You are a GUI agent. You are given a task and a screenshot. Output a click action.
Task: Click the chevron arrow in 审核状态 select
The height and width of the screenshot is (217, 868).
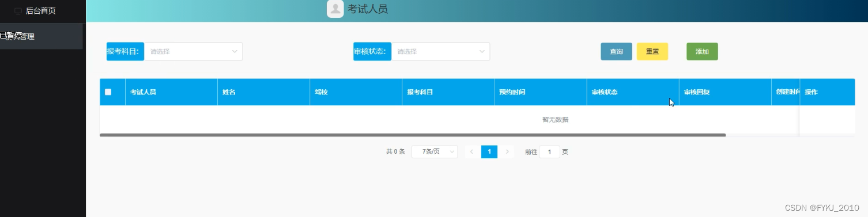pyautogui.click(x=482, y=51)
